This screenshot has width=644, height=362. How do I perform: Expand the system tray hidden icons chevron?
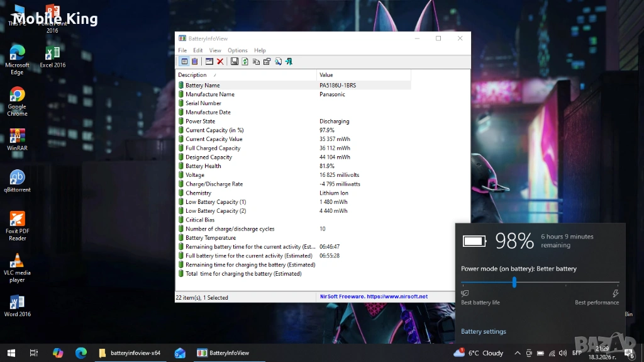pos(518,353)
